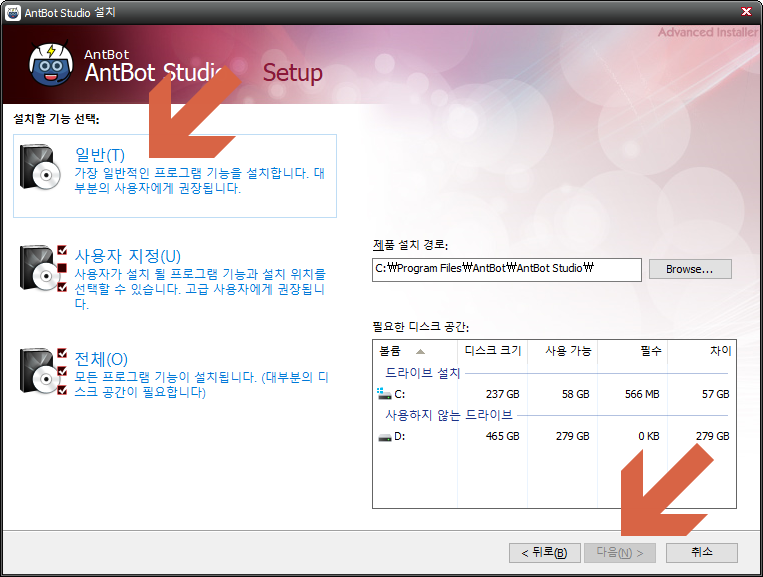Sort the disk list by the 볼륨 column
The image size is (763, 577).
pos(415,351)
